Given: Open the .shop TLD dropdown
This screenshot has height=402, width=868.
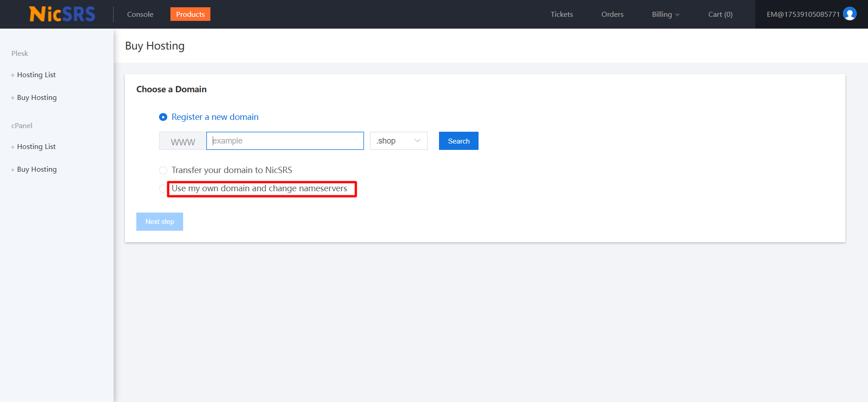Looking at the screenshot, I should pyautogui.click(x=399, y=141).
